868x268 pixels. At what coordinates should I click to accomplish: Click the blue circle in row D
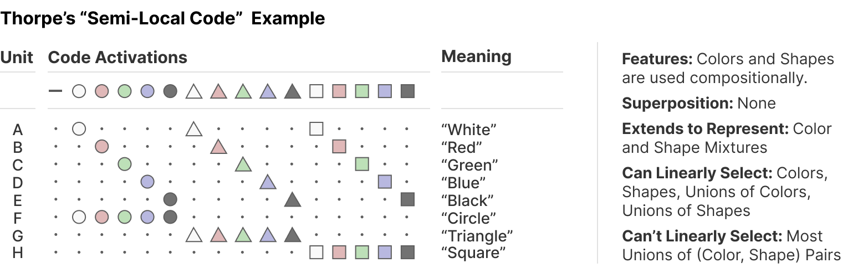coord(147,182)
